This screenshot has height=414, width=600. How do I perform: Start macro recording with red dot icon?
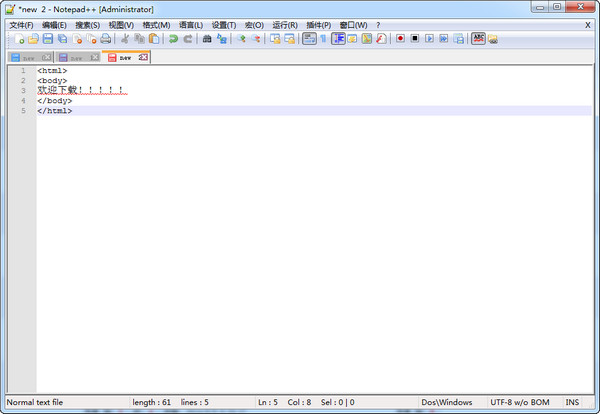tap(399, 39)
